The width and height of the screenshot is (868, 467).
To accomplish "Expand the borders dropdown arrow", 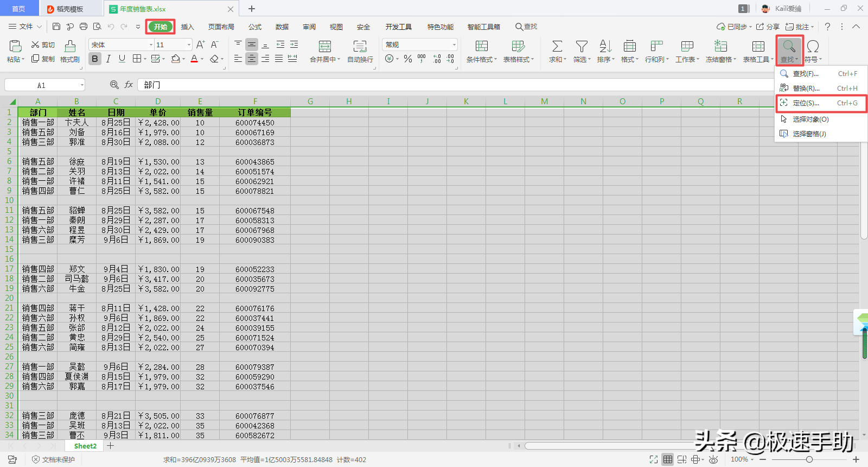I will pyautogui.click(x=144, y=59).
